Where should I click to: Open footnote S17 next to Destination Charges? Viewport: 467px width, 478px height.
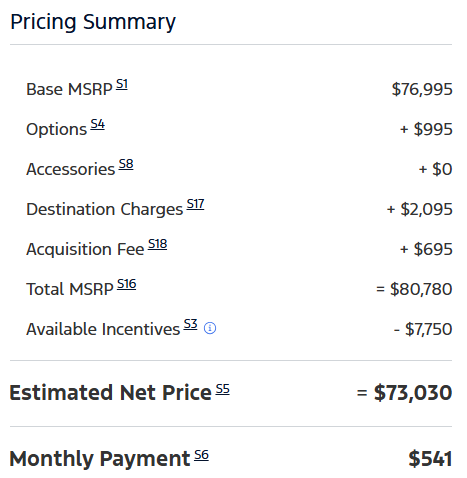195,204
